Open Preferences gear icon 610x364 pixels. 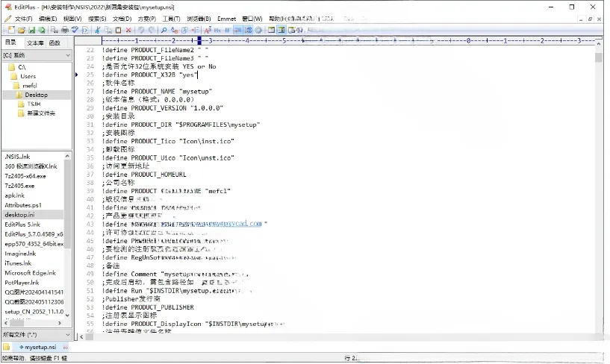pyautogui.click(x=258, y=30)
